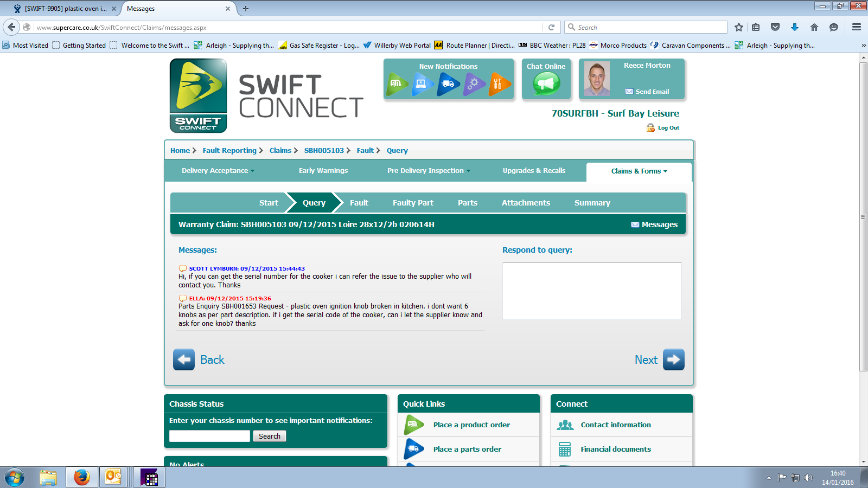Screen dimensions: 868x488
Task: Open the Summary step
Action: click(592, 203)
